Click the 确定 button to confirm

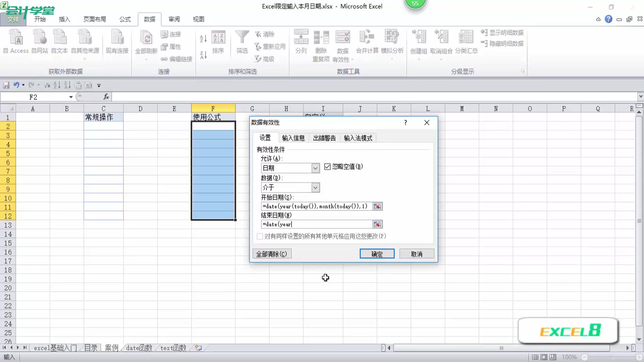coord(377,254)
